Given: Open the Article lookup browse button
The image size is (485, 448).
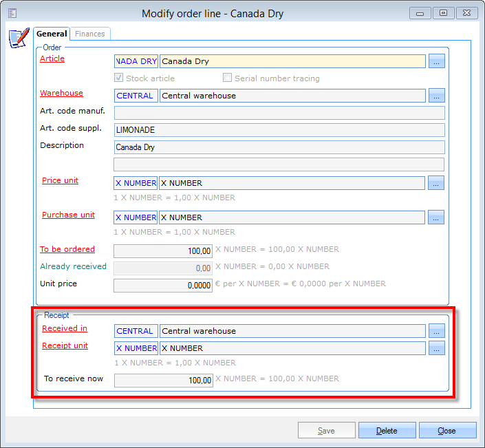Looking at the screenshot, I should [436, 61].
